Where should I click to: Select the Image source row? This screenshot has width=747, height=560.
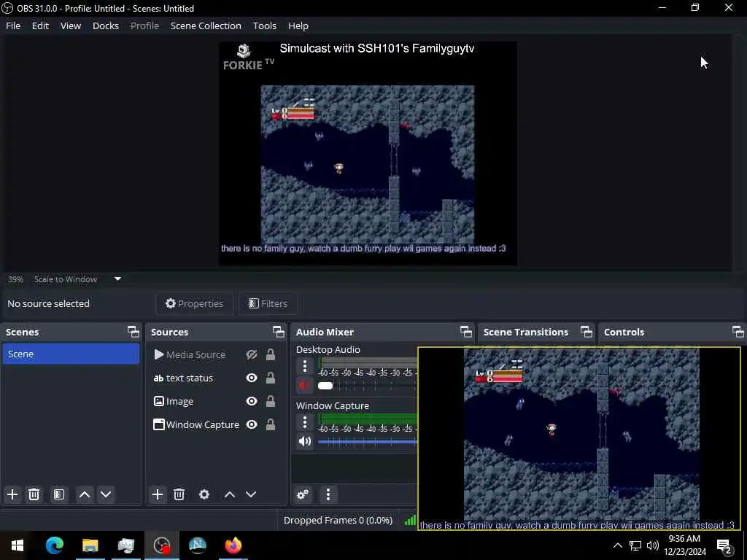[216, 401]
